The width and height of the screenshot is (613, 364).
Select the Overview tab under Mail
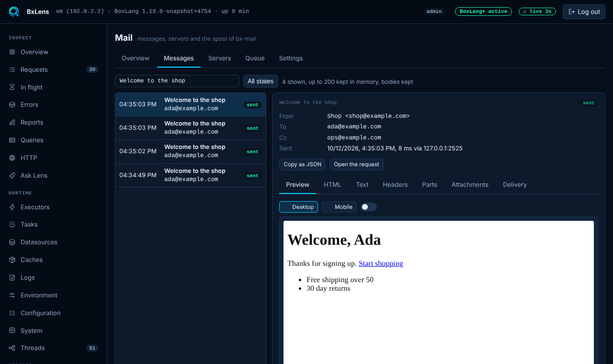(136, 58)
